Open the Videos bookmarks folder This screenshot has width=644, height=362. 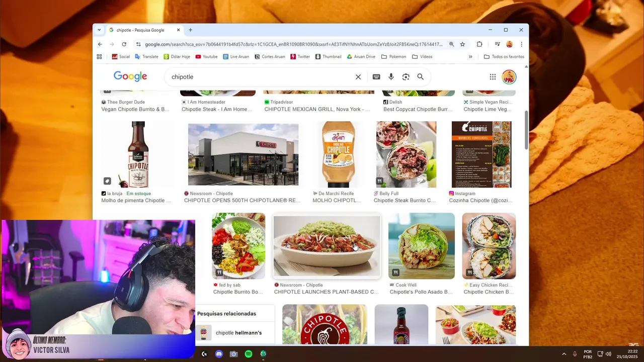422,57
